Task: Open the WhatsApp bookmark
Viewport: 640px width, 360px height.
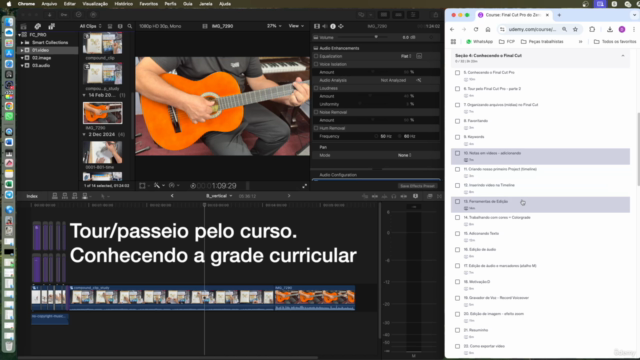Action: [479, 42]
